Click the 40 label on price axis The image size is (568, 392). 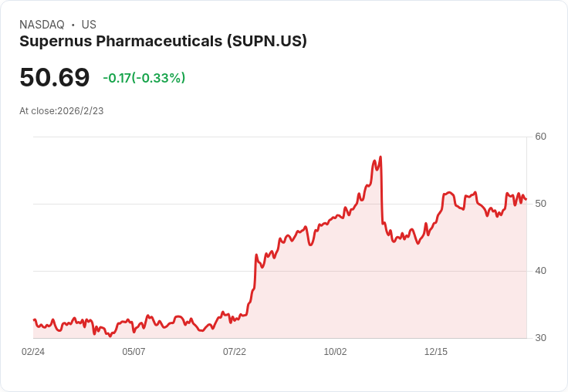pos(540,271)
